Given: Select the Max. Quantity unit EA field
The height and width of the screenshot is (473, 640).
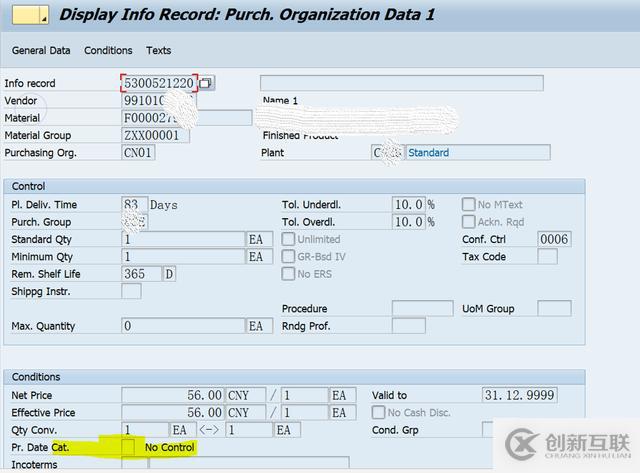Looking at the screenshot, I should 259,326.
